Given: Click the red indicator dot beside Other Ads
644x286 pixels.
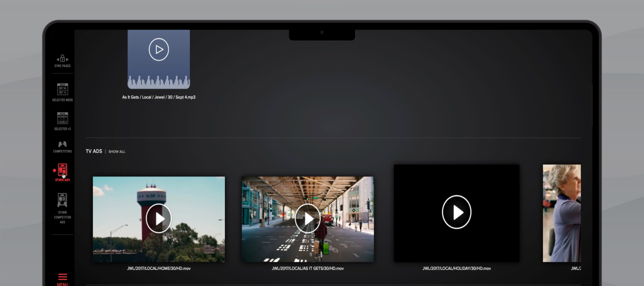Looking at the screenshot, I should [55, 170].
